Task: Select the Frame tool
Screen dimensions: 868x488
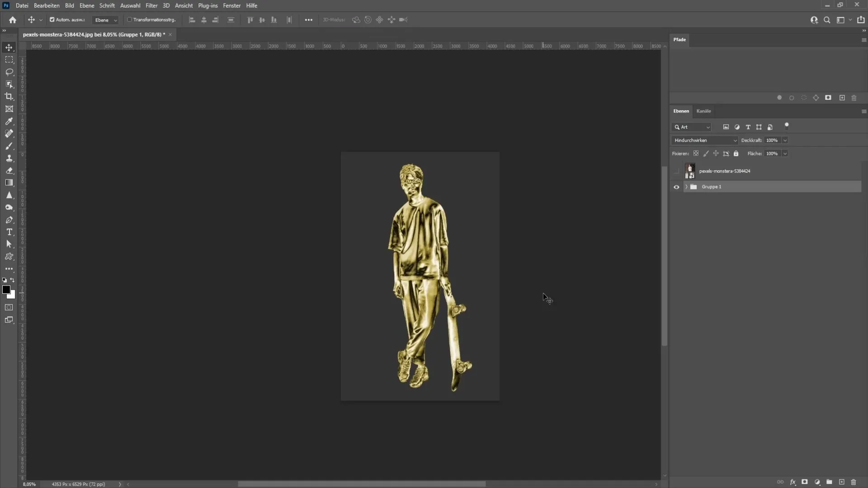Action: coord(9,109)
